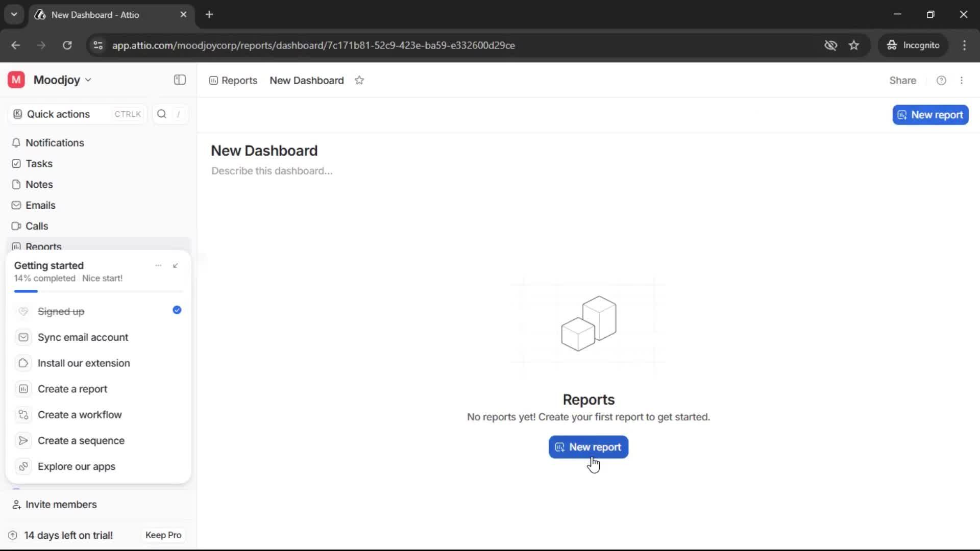Toggle the Signed up checklist item
Screen dimensions: 980x551
coord(177,310)
